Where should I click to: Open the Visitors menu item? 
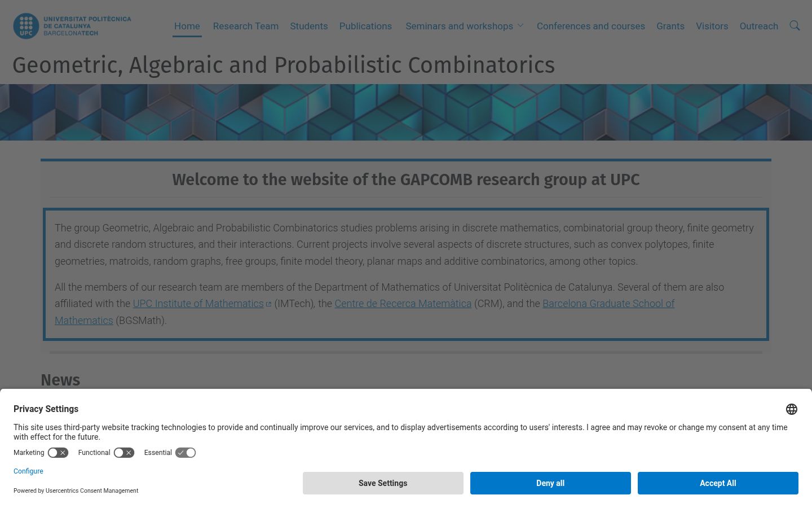tap(712, 26)
